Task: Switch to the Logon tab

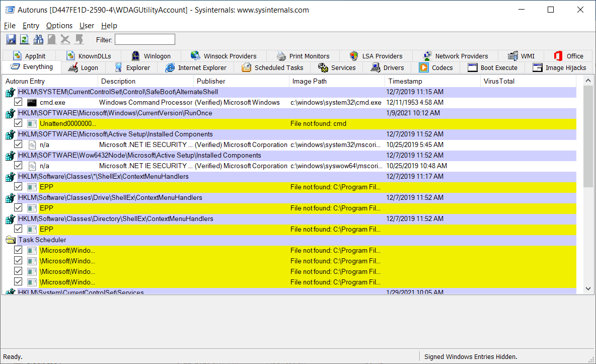Action: pos(83,67)
